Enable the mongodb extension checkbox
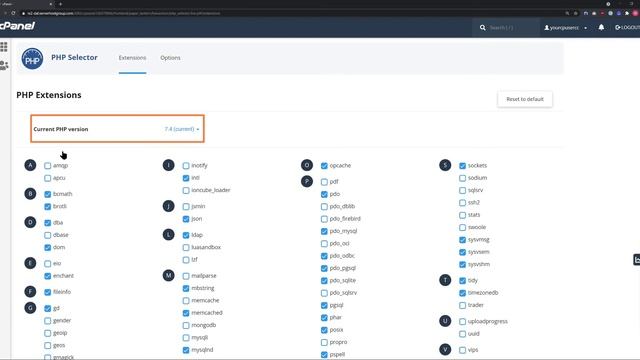Screen dimensions: 640x360 (186, 325)
